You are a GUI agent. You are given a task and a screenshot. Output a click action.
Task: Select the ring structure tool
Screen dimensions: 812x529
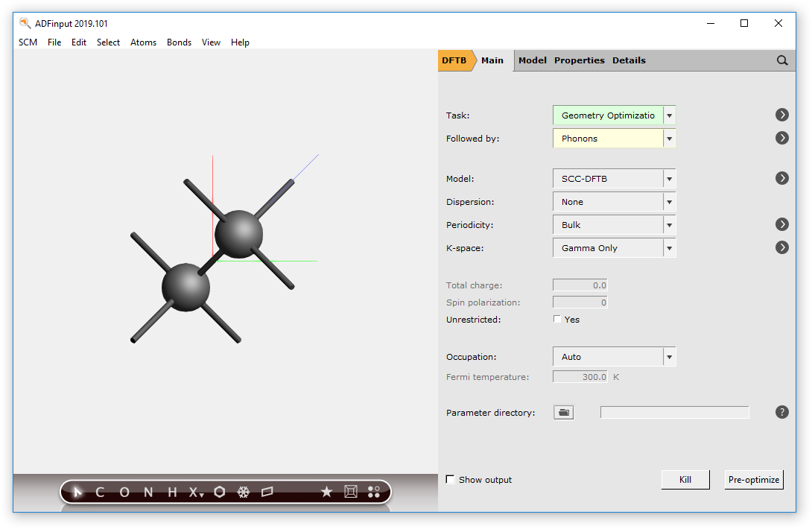220,492
